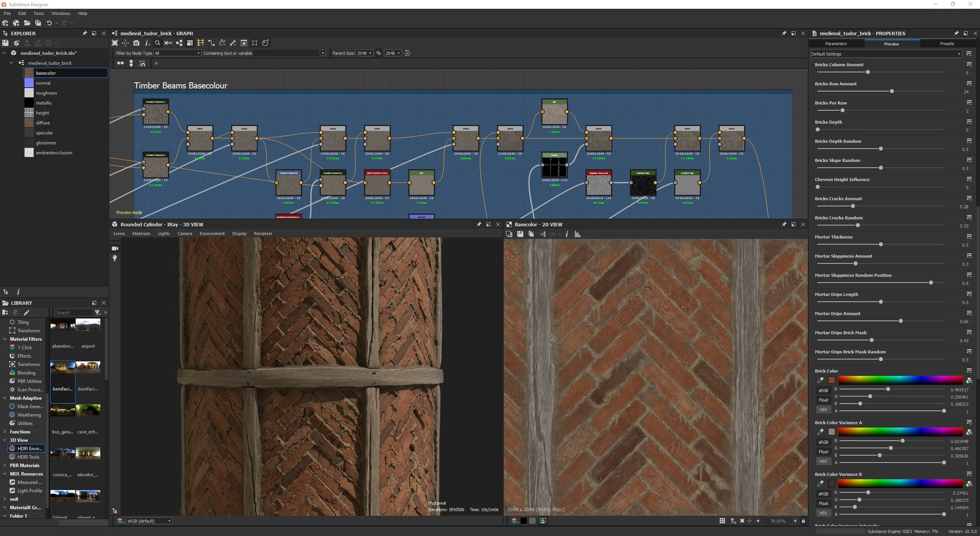Click the wrench tools icon in graph toolbar
Viewport: 980px width, 536px height.
(233, 43)
